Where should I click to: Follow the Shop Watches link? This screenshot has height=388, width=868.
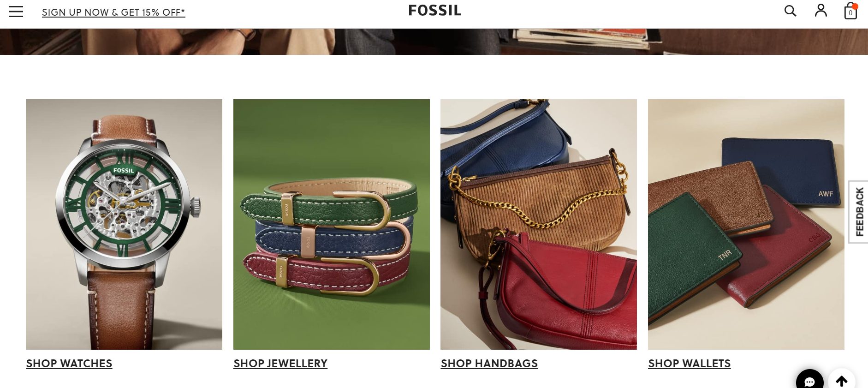(69, 364)
